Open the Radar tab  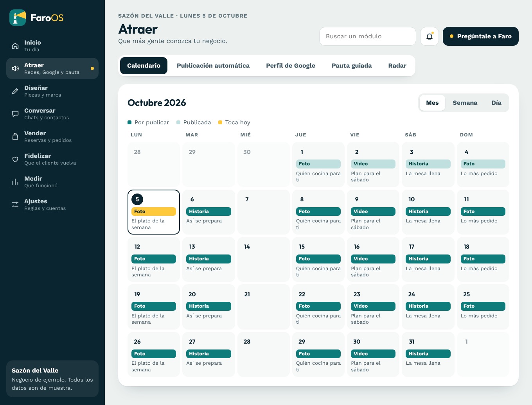(397, 66)
